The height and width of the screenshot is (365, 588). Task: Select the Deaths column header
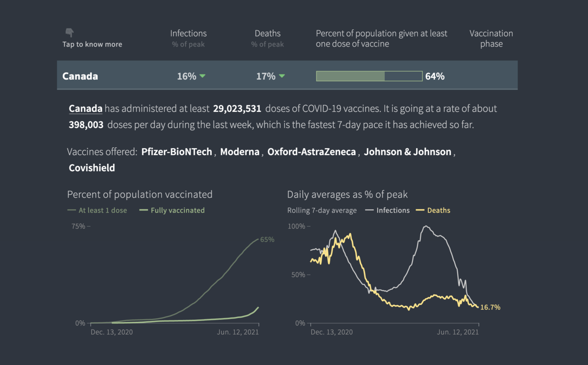pos(268,33)
